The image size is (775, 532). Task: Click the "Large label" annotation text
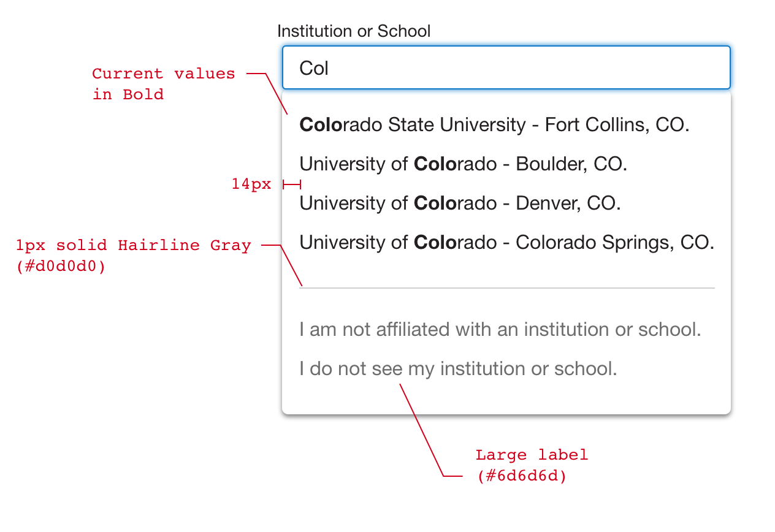pyautogui.click(x=532, y=455)
